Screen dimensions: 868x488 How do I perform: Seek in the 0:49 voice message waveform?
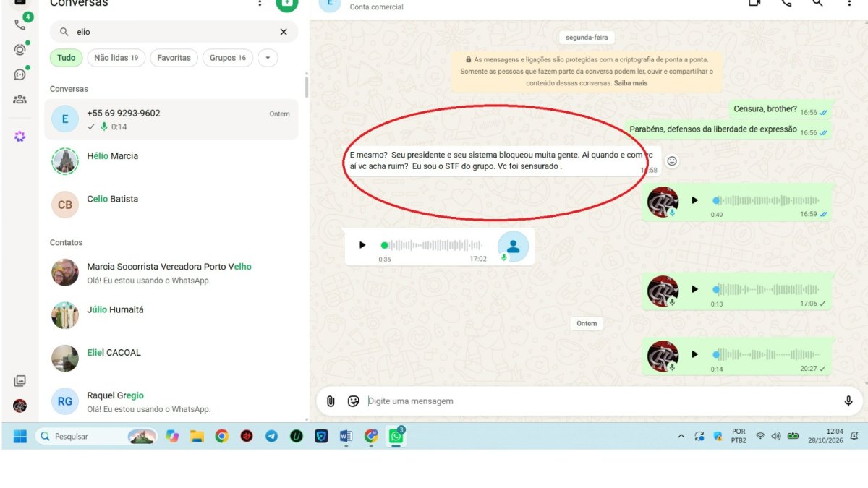pos(766,200)
